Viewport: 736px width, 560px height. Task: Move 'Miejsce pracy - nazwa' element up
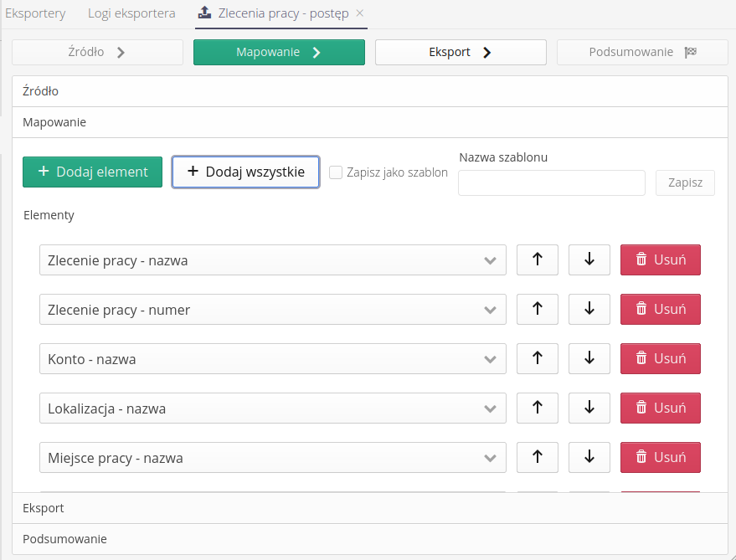pos(538,457)
